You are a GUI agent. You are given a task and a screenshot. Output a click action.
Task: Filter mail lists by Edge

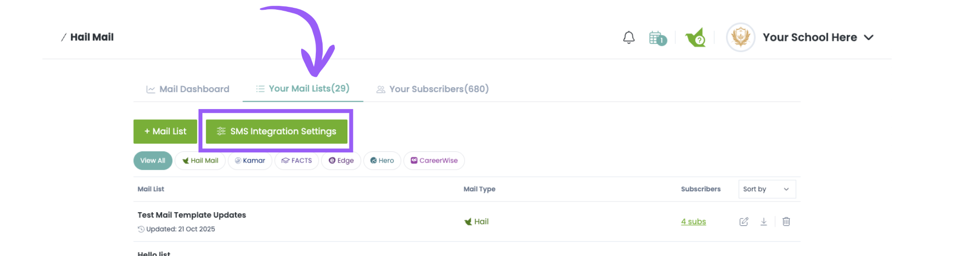tap(341, 161)
